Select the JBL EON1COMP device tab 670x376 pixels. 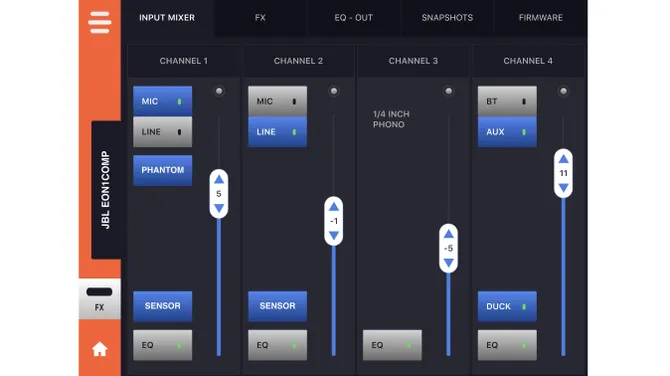pos(106,190)
